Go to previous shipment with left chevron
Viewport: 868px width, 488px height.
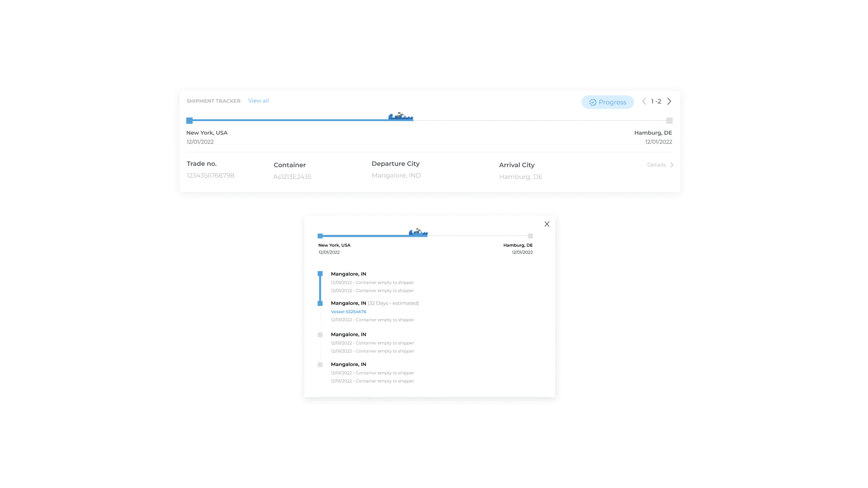644,101
